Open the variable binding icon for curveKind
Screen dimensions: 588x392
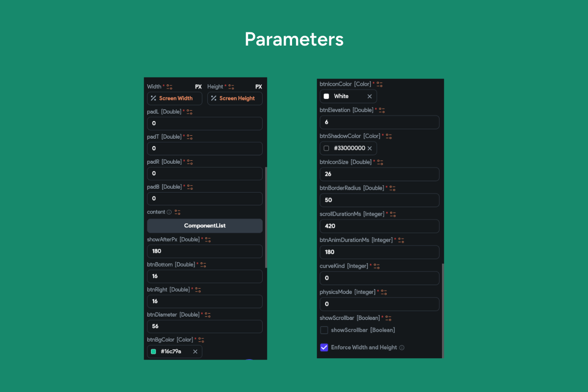tap(377, 266)
